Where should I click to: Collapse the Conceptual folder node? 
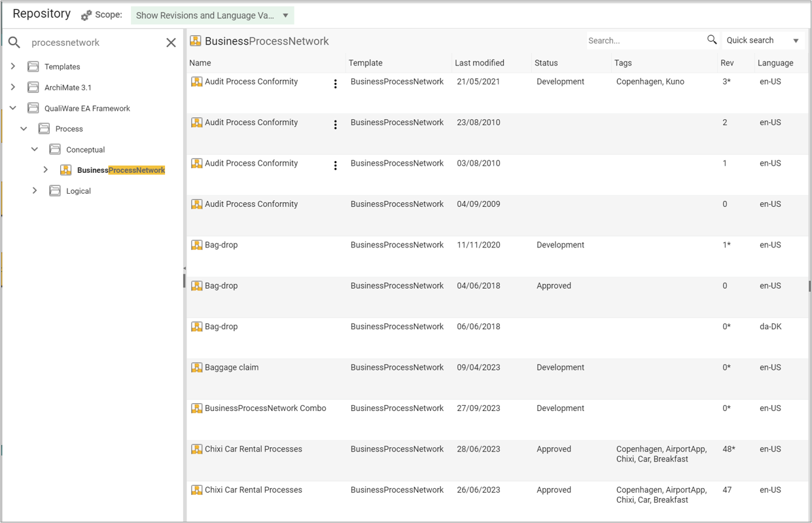(x=35, y=149)
